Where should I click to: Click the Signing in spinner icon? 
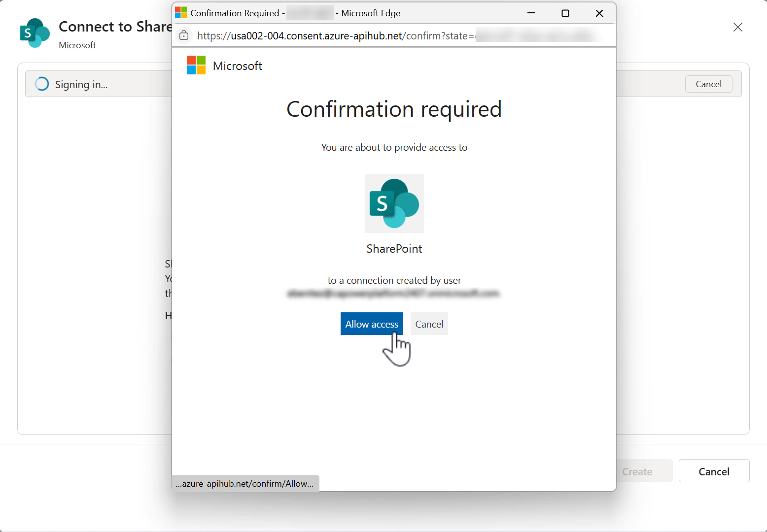42,84
